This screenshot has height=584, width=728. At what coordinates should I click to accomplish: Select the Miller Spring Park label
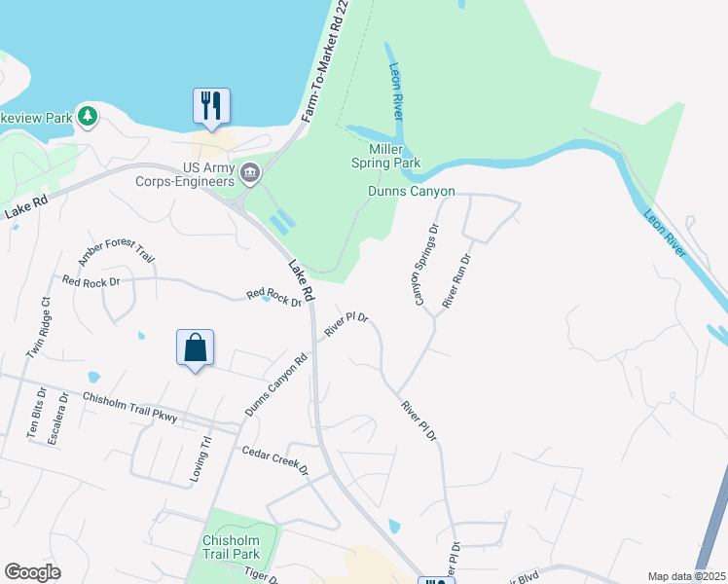(385, 156)
